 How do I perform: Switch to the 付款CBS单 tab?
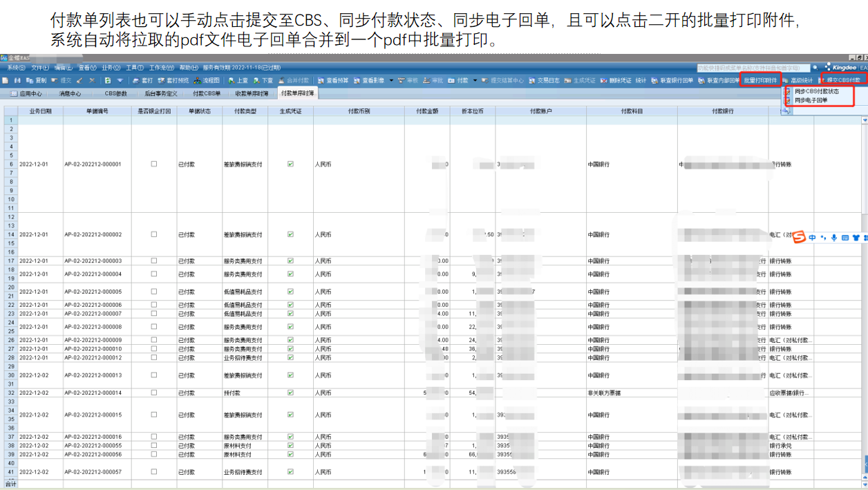207,93
